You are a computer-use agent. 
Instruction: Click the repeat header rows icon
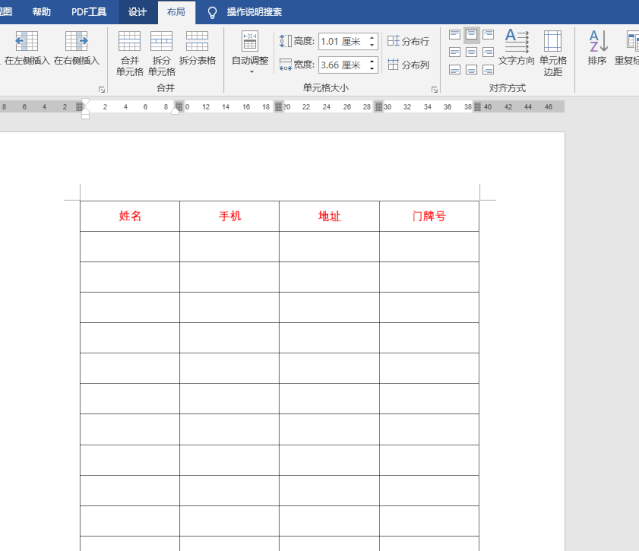coord(632,41)
